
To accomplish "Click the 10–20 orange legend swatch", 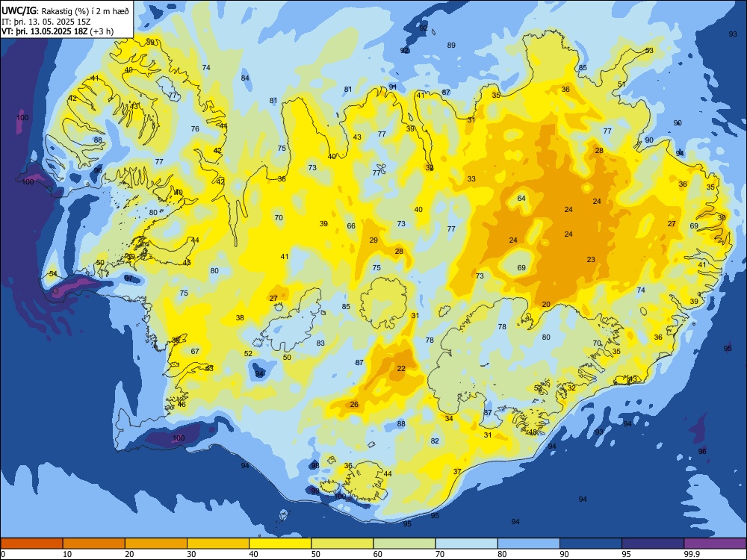I will (94, 544).
